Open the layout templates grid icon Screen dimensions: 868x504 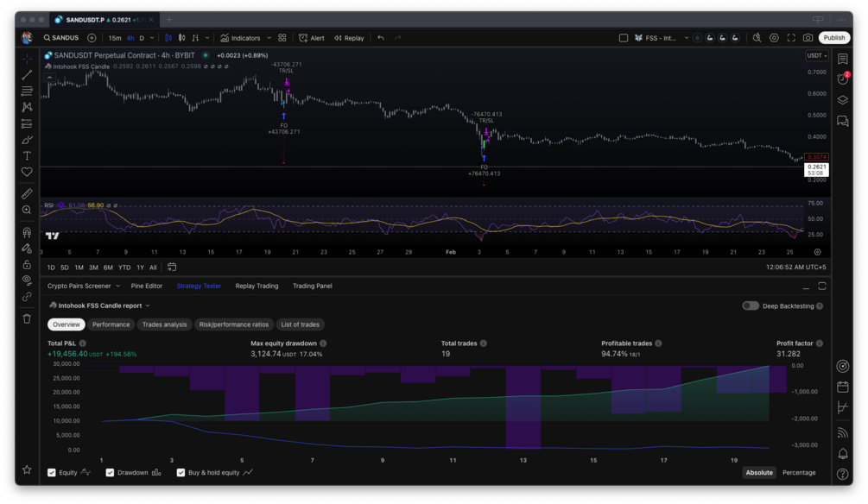pos(282,38)
